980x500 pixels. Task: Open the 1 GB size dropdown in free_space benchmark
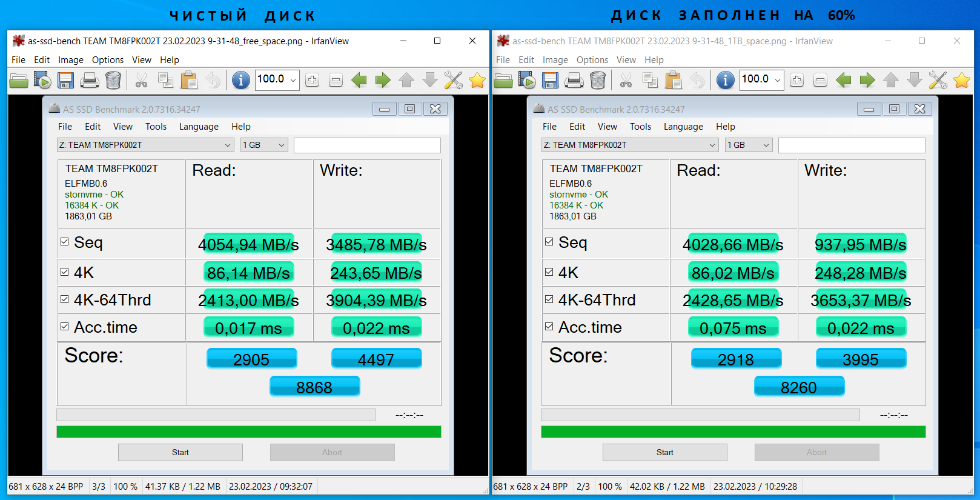click(263, 145)
